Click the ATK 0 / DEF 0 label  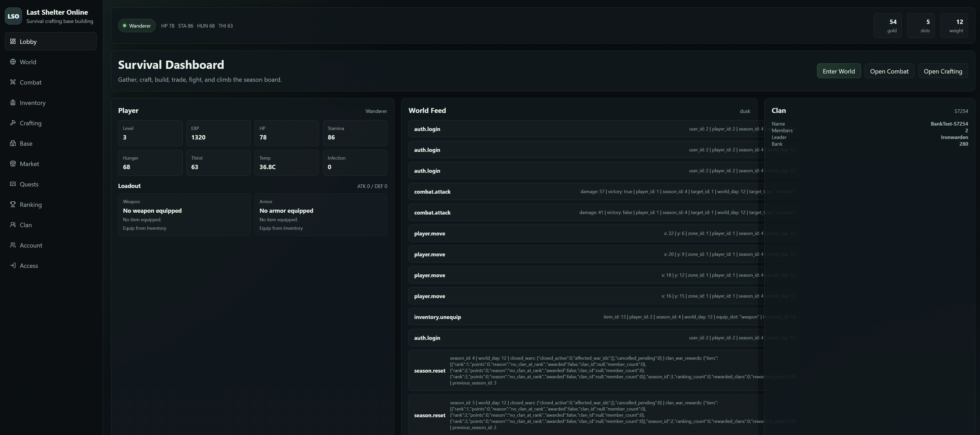point(372,186)
